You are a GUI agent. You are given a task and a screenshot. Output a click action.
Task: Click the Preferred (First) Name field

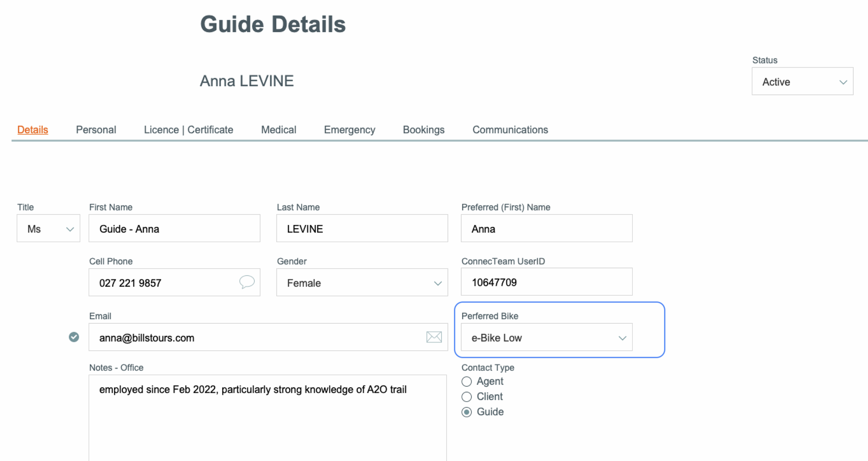546,229
